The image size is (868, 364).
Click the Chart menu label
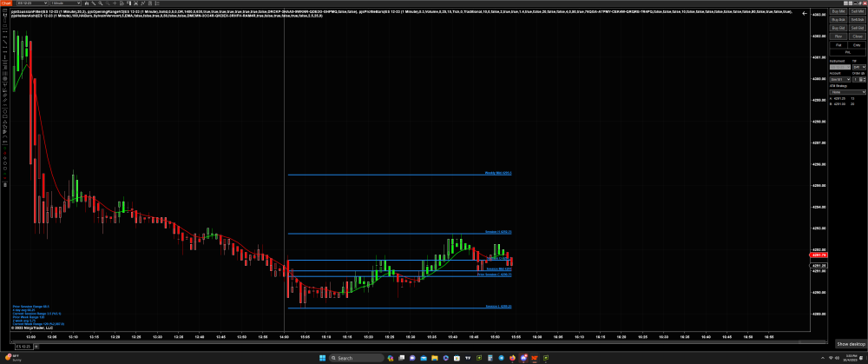(x=5, y=3)
